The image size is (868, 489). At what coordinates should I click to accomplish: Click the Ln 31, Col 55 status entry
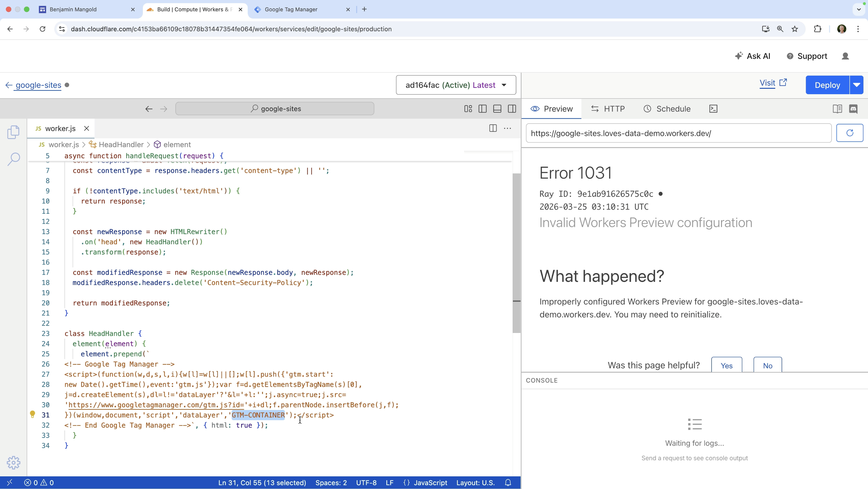(262, 483)
